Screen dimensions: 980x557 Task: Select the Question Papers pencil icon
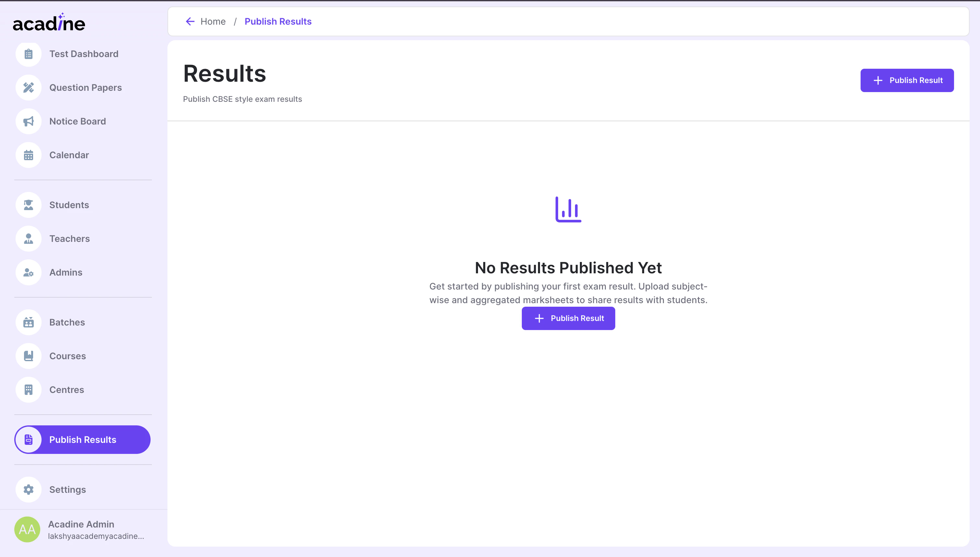28,88
